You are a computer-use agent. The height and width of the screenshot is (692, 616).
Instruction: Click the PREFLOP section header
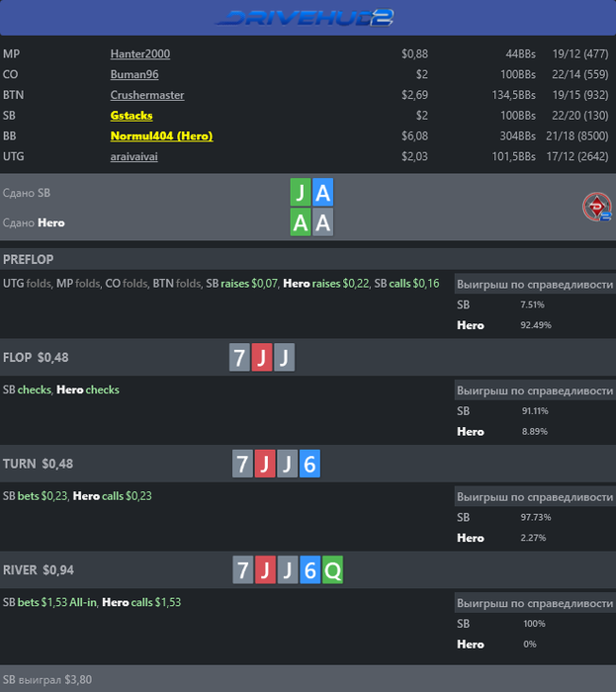tap(308, 259)
